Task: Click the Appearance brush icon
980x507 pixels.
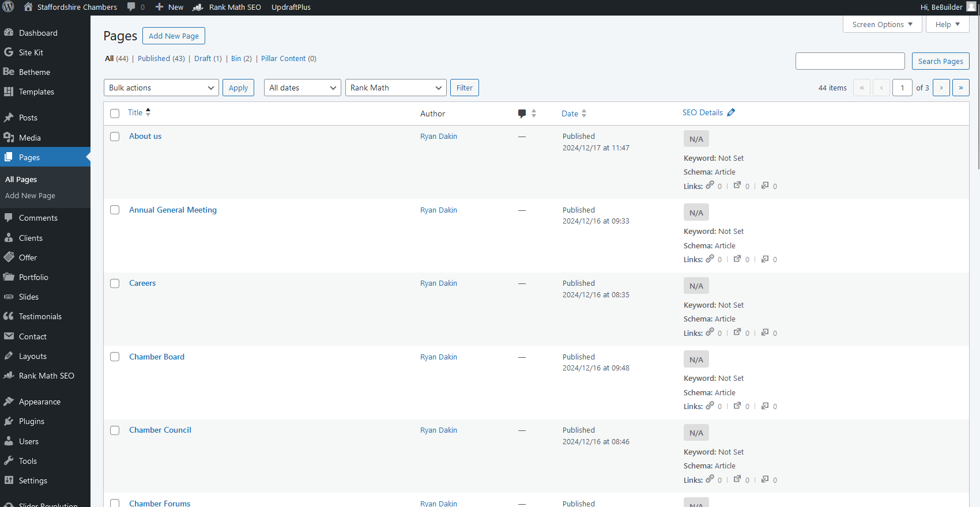Action: 9,402
